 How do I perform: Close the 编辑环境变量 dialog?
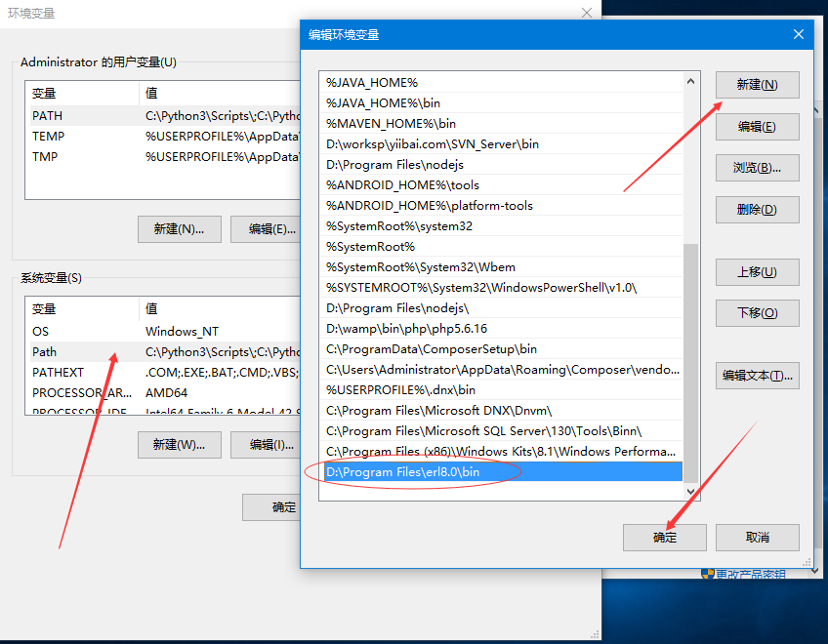click(x=798, y=34)
